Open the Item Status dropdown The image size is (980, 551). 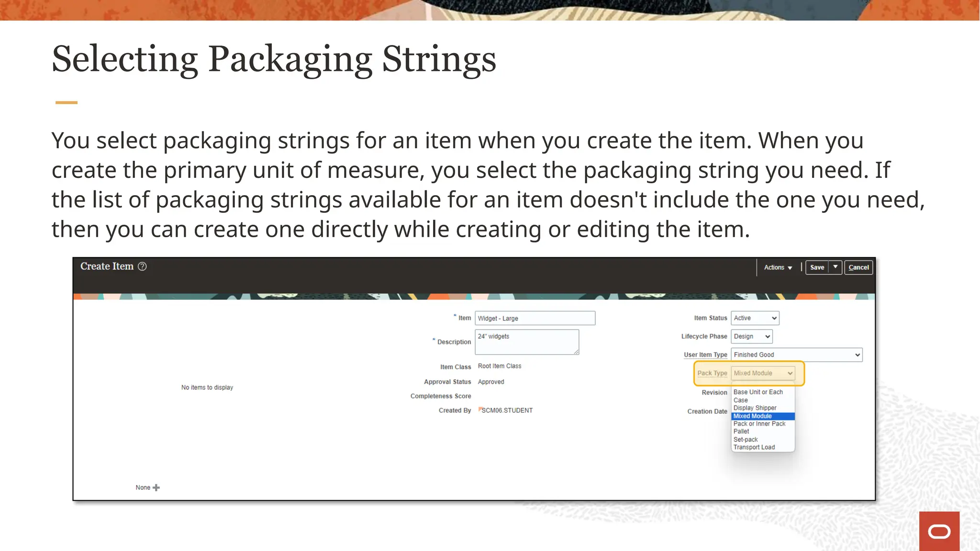click(755, 318)
